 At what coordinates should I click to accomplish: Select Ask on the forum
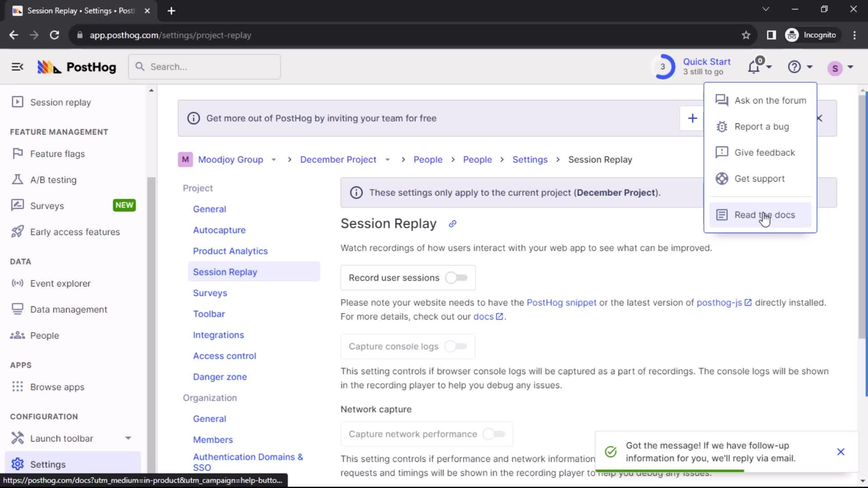(x=760, y=100)
